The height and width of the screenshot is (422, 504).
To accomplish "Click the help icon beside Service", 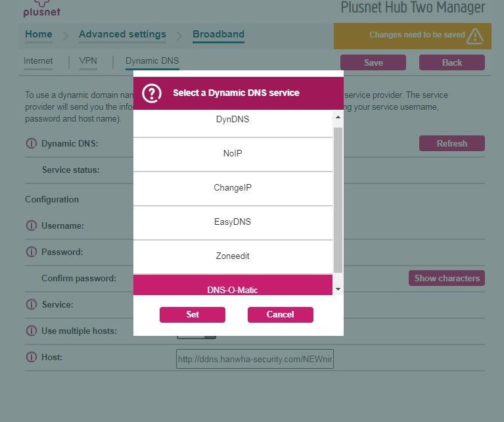I will tap(31, 304).
